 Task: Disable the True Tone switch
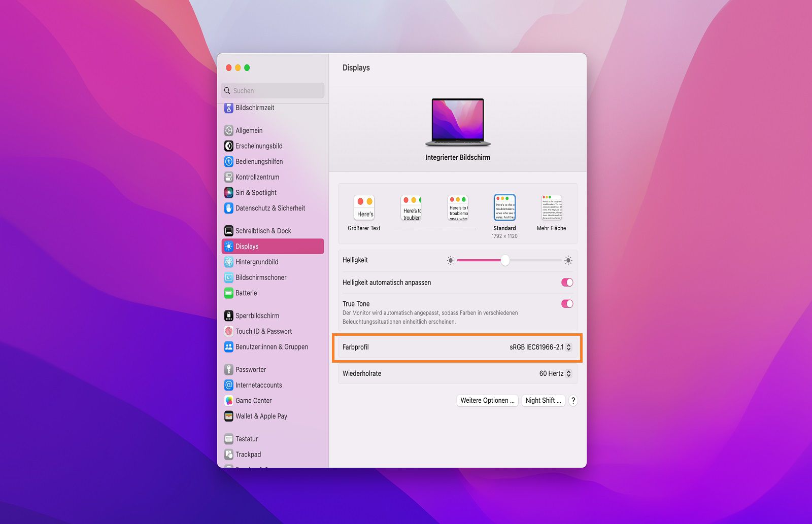click(x=567, y=304)
